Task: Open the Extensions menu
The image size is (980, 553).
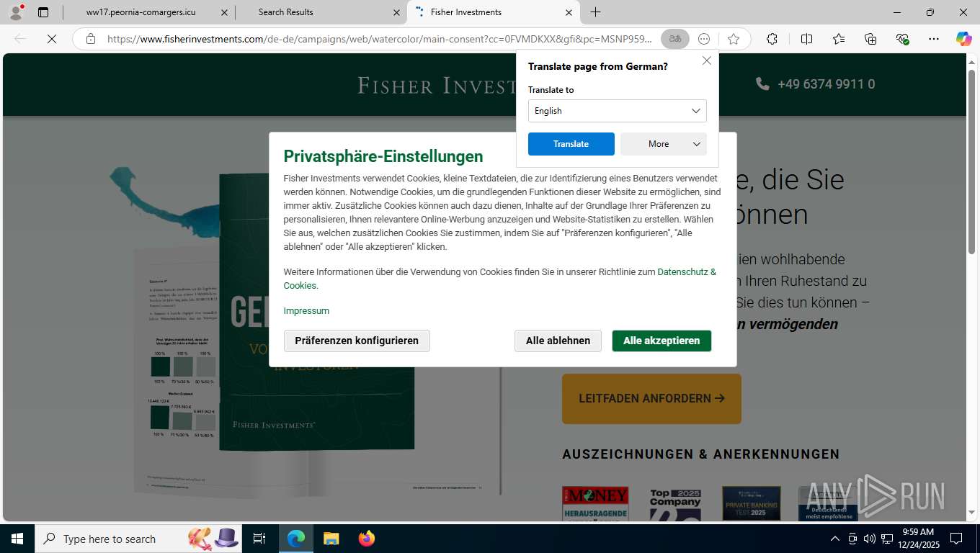Action: [x=772, y=39]
